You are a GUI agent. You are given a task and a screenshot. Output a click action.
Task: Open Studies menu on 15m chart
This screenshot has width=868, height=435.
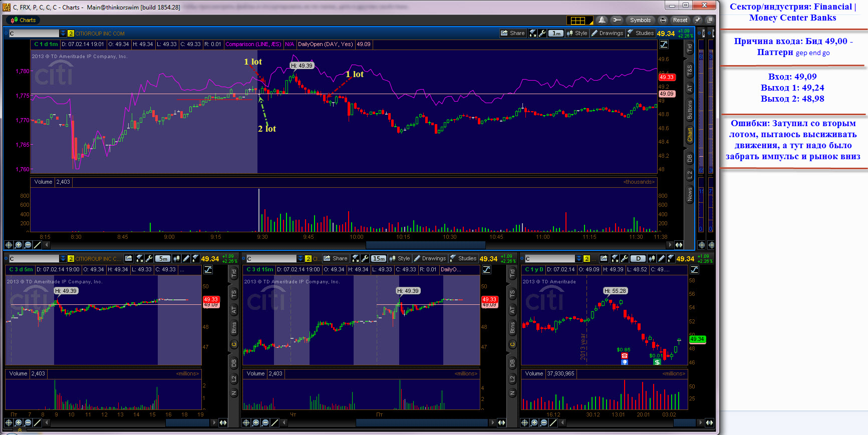coord(463,258)
